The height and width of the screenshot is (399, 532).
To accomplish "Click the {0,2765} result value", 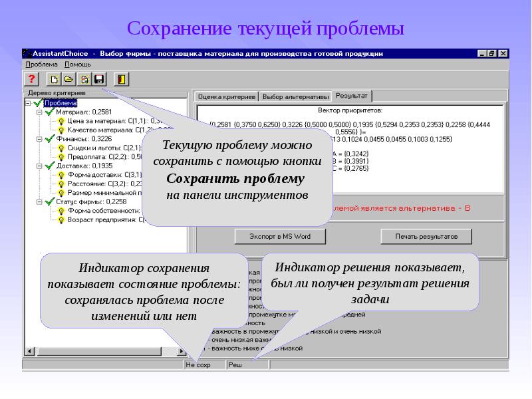I will click(x=356, y=168).
